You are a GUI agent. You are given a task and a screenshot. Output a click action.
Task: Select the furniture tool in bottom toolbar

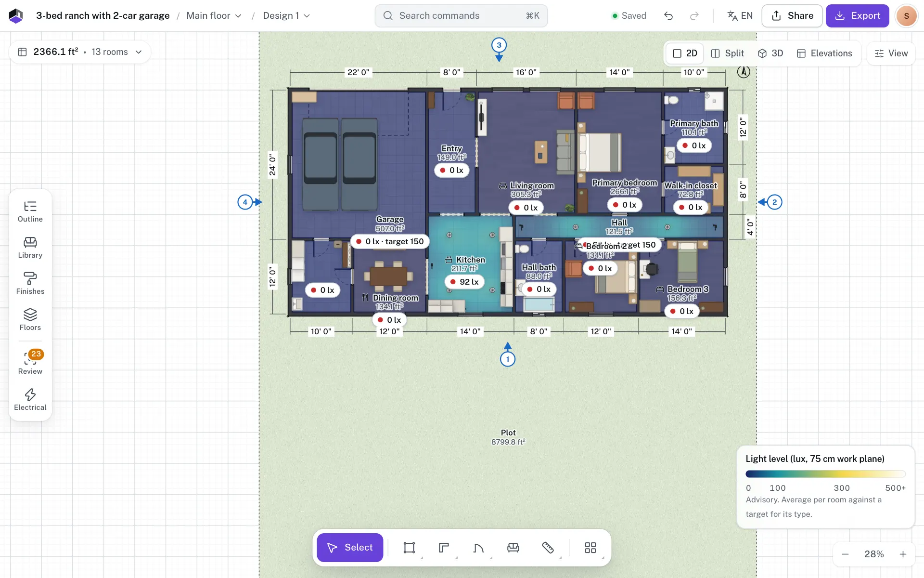513,548
